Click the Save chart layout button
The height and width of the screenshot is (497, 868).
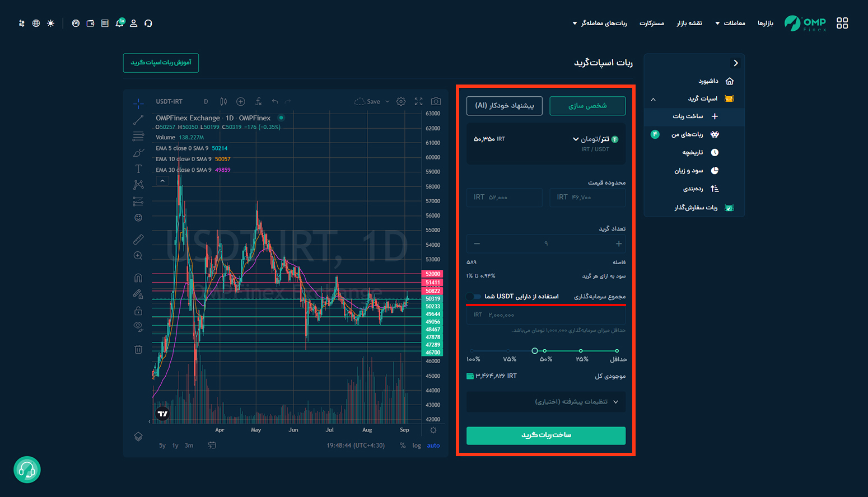click(x=367, y=101)
